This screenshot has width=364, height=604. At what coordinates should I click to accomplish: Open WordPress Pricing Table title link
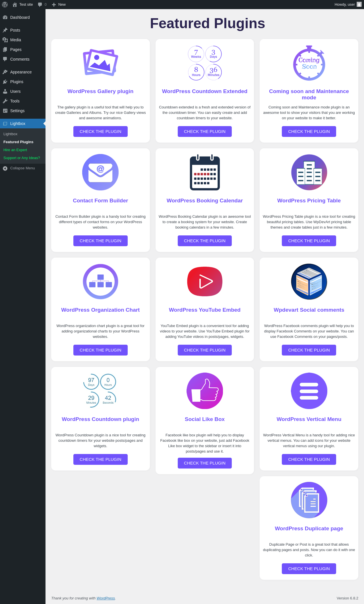click(x=309, y=201)
